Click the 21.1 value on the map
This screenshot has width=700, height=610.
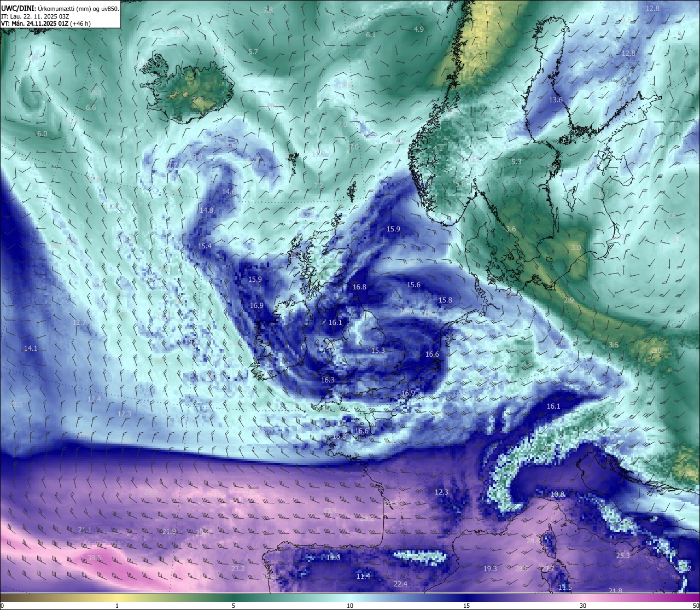(85, 530)
